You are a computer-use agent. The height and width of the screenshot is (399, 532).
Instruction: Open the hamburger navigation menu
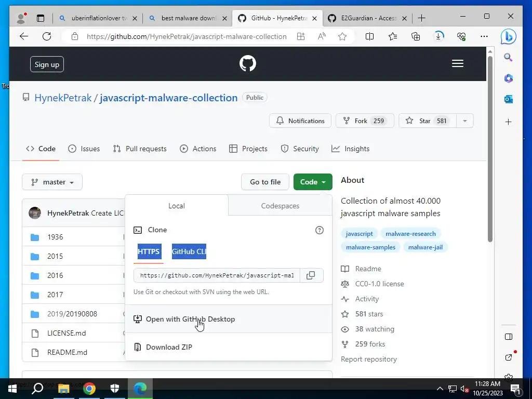point(457,63)
